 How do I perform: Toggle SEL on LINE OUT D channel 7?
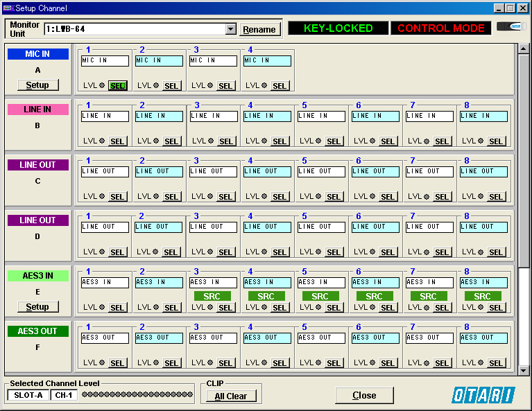[x=442, y=252]
